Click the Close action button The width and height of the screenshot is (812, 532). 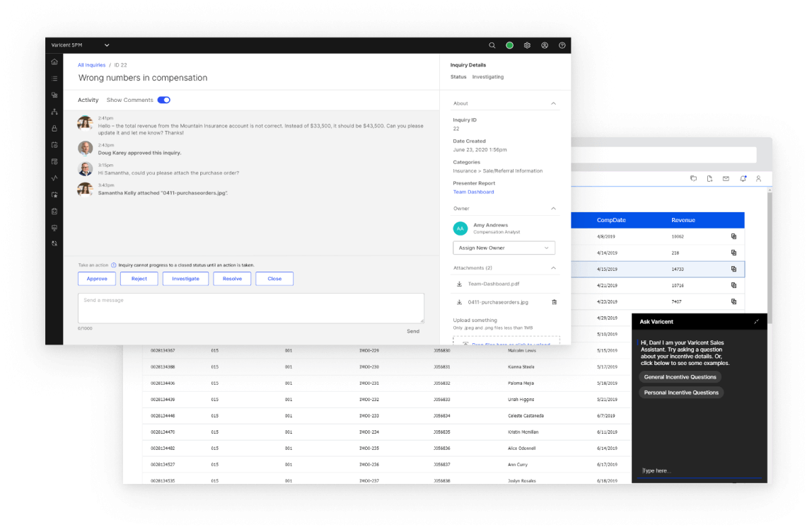pos(274,279)
